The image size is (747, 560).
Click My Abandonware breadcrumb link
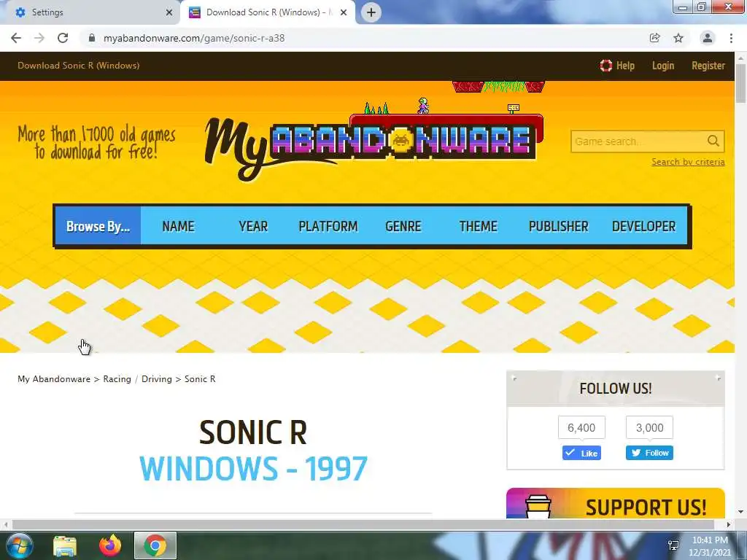coord(54,379)
